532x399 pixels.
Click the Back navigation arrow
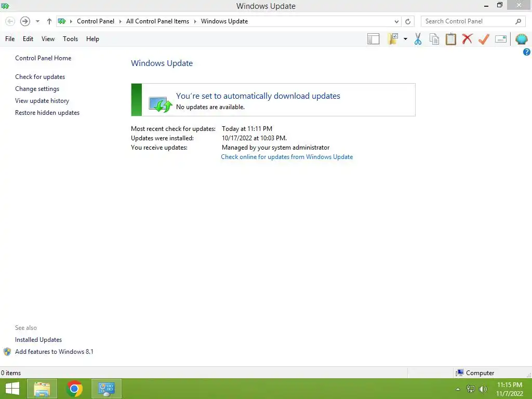pyautogui.click(x=10, y=21)
